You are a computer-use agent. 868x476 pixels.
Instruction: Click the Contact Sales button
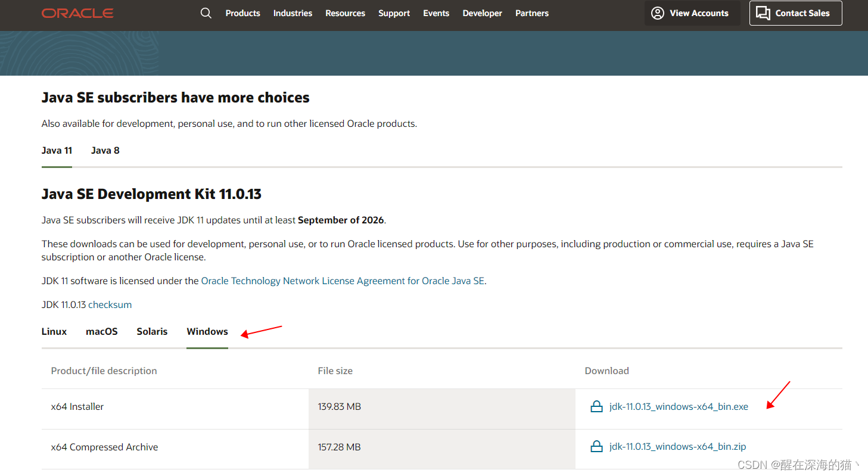796,13
